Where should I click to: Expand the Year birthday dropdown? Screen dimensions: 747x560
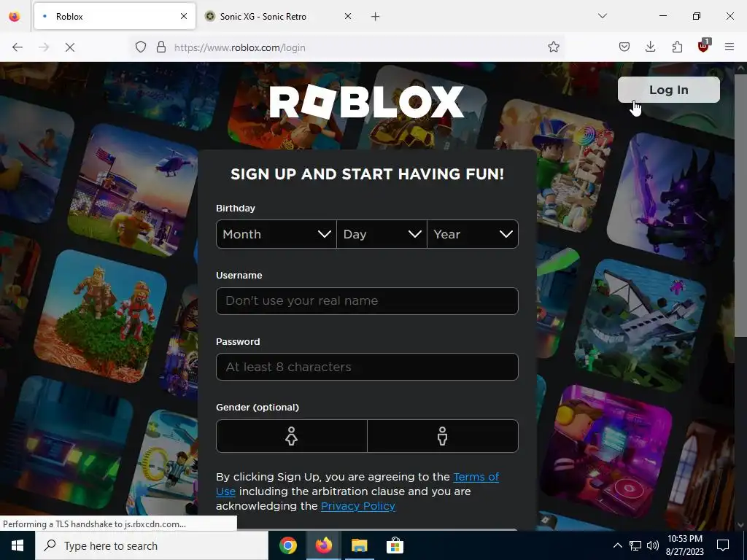tap(473, 234)
